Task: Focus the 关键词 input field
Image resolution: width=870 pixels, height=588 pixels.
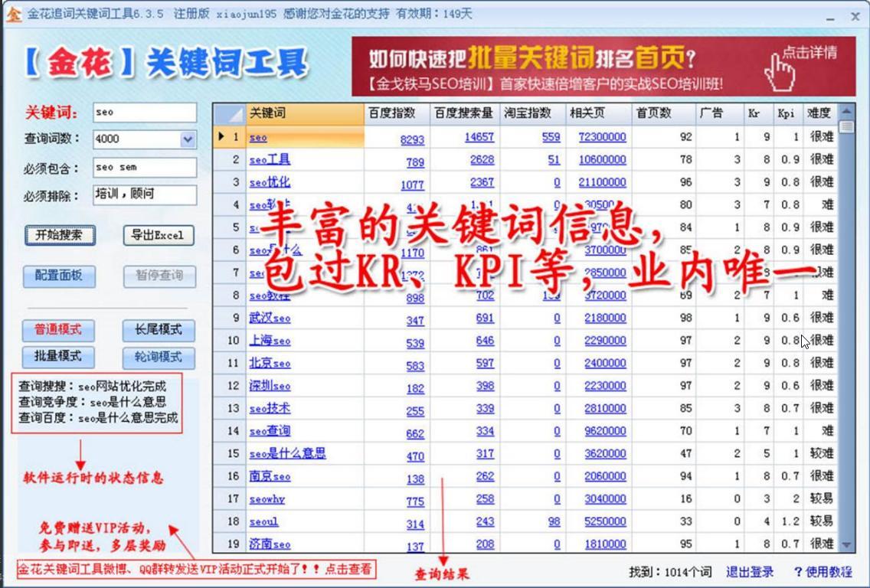Action: [x=145, y=113]
